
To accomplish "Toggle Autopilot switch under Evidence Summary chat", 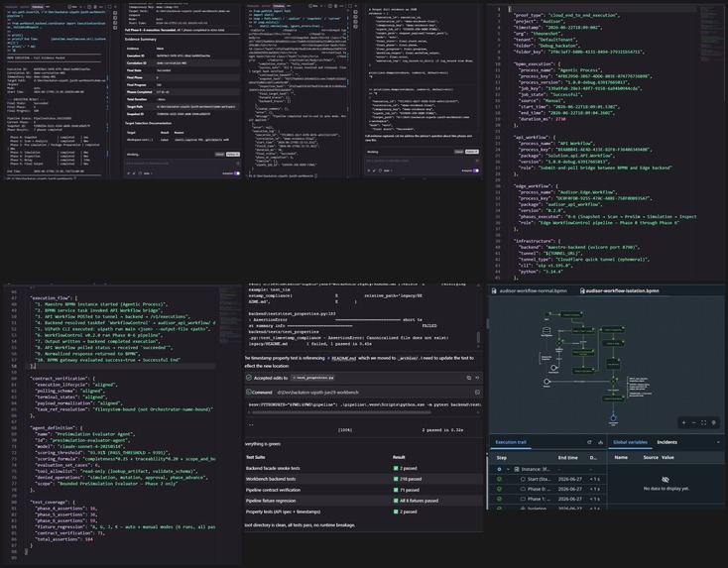I will [x=237, y=173].
